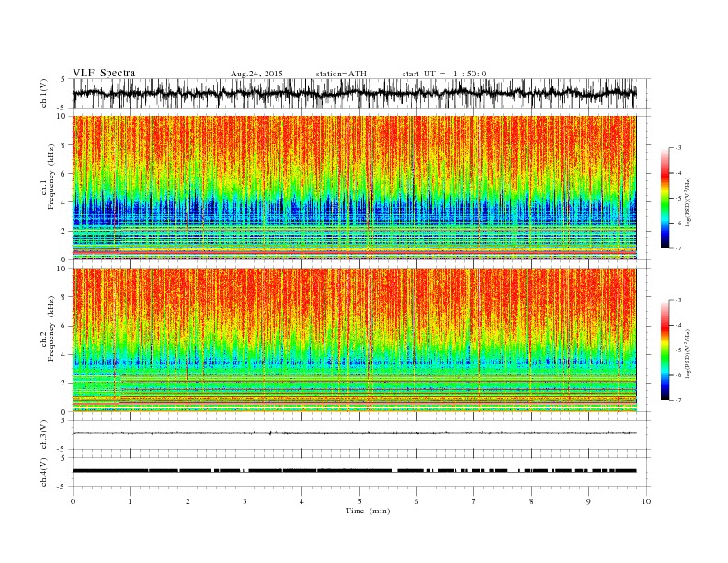The width and height of the screenshot is (728, 563).
Task: Click inside the ch.2 spectrogram panel
Action: coord(354,340)
